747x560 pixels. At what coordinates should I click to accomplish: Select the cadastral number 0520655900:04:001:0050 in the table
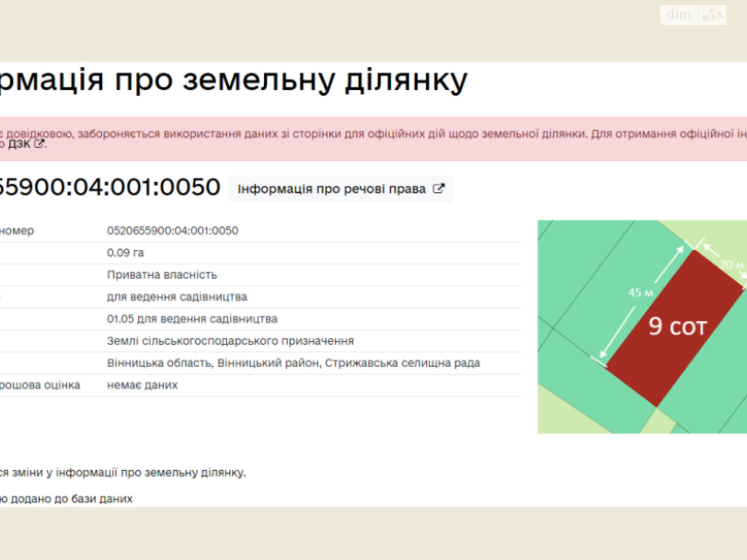click(172, 231)
